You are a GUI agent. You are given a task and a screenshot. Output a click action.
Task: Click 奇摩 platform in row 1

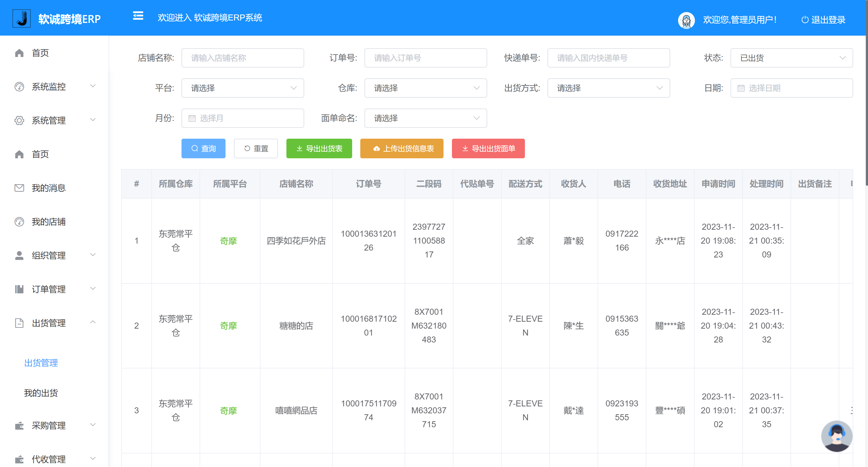(x=229, y=241)
